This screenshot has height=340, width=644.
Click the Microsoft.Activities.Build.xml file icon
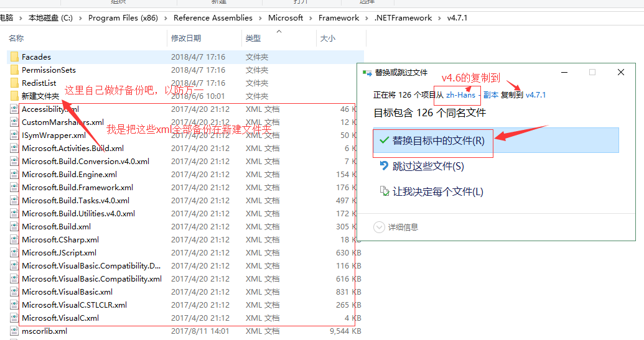pyautogui.click(x=14, y=148)
